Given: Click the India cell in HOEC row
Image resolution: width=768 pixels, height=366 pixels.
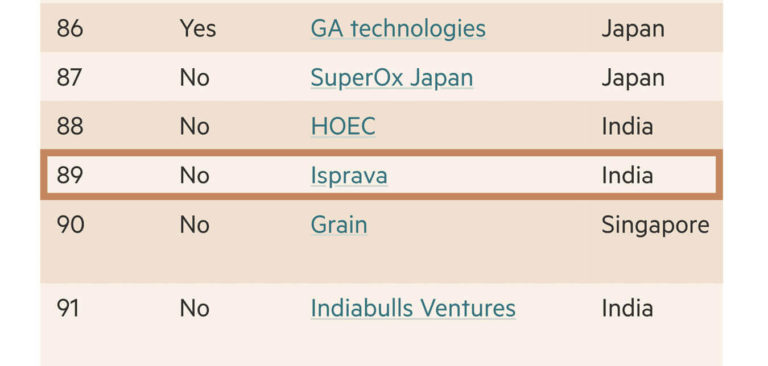Looking at the screenshot, I should click(x=627, y=126).
